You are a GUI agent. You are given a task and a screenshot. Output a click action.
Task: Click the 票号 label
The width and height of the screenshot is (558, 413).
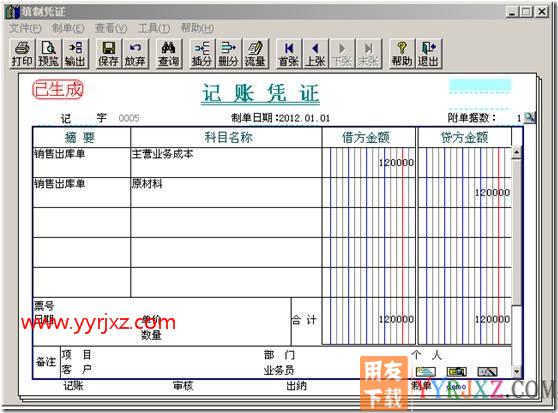coord(44,306)
